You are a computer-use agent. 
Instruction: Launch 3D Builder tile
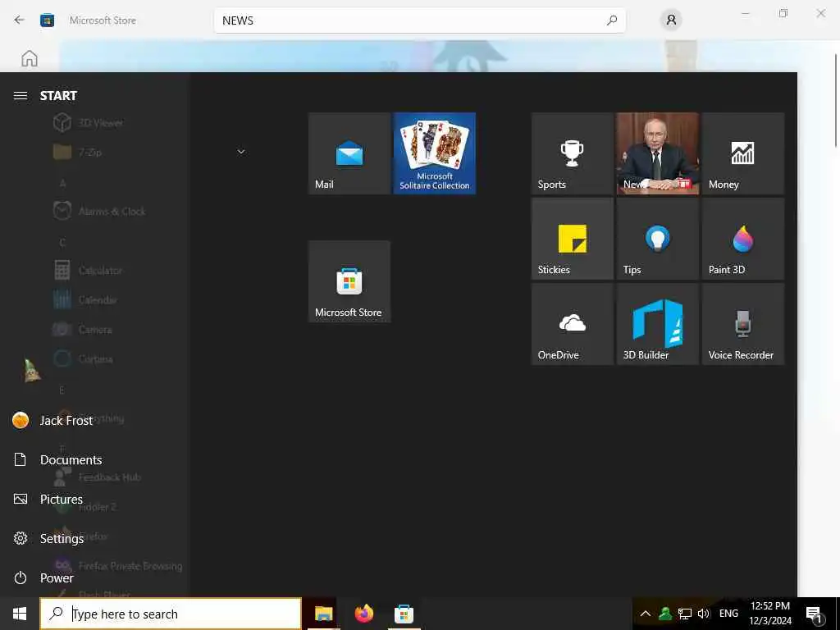(657, 324)
